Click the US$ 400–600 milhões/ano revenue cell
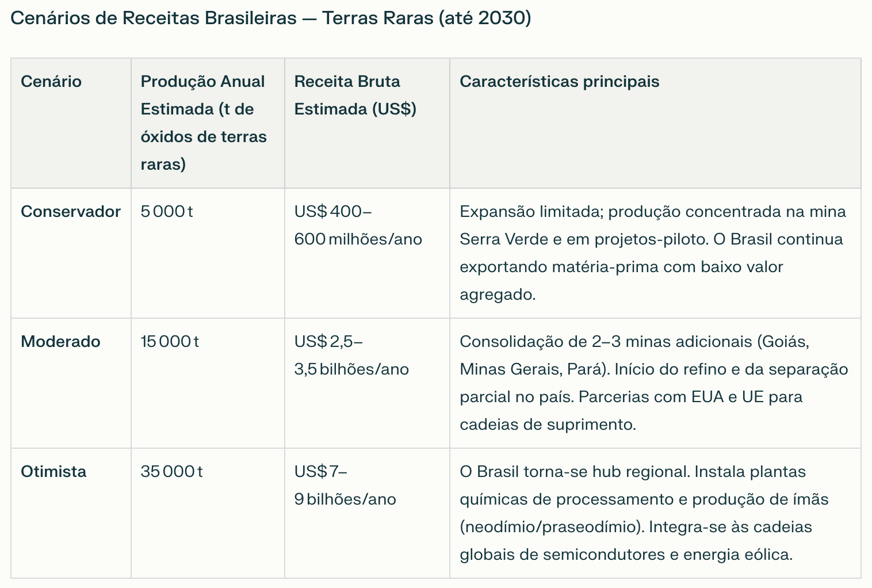Viewport: 872px width, 588px height. (358, 226)
